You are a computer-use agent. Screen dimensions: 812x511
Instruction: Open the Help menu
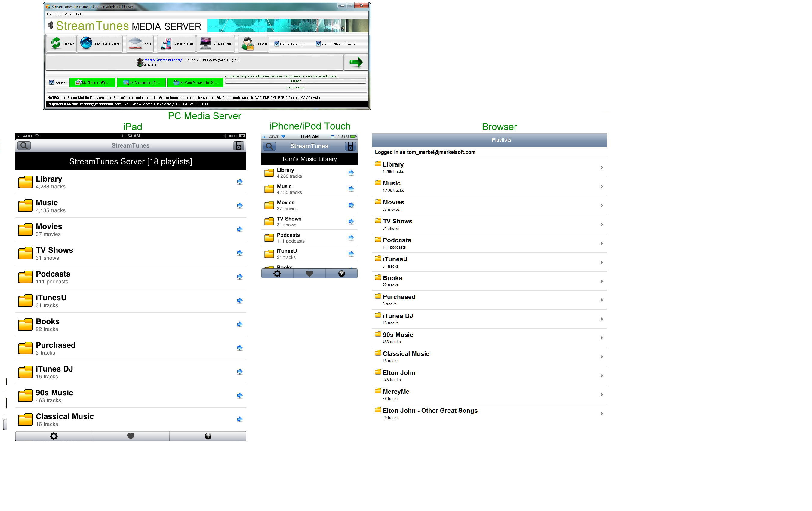pyautogui.click(x=79, y=14)
